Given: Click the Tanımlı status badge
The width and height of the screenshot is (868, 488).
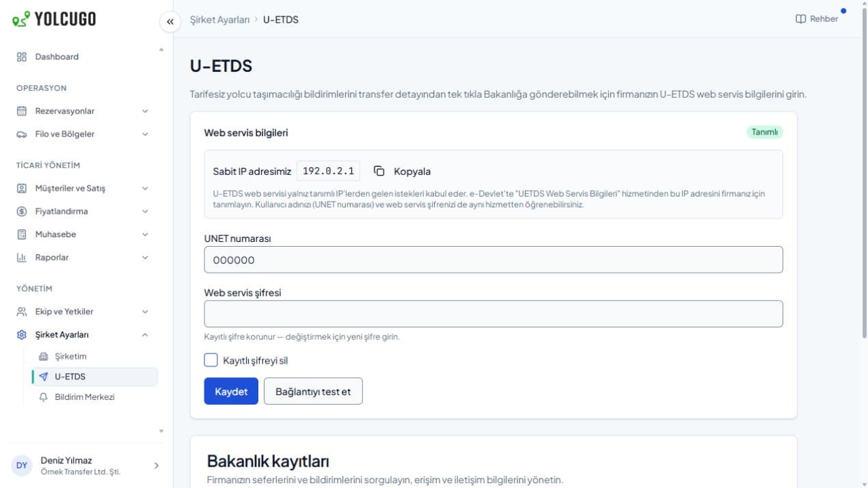Looking at the screenshot, I should (x=765, y=132).
